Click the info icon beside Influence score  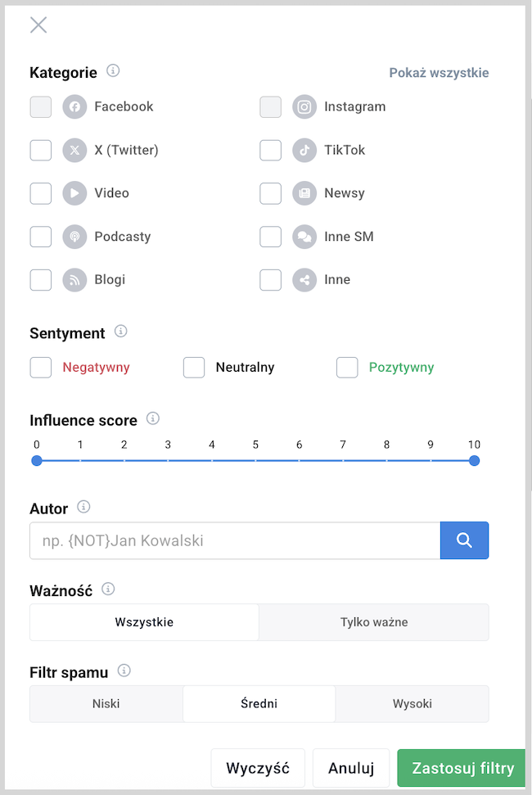(x=152, y=418)
